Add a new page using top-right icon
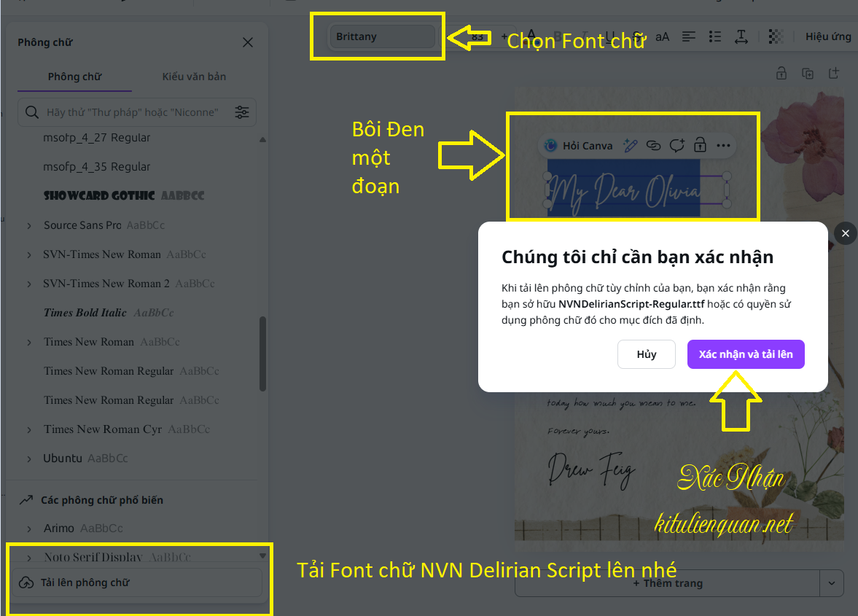Screen dimensions: 858x616 [x=834, y=74]
